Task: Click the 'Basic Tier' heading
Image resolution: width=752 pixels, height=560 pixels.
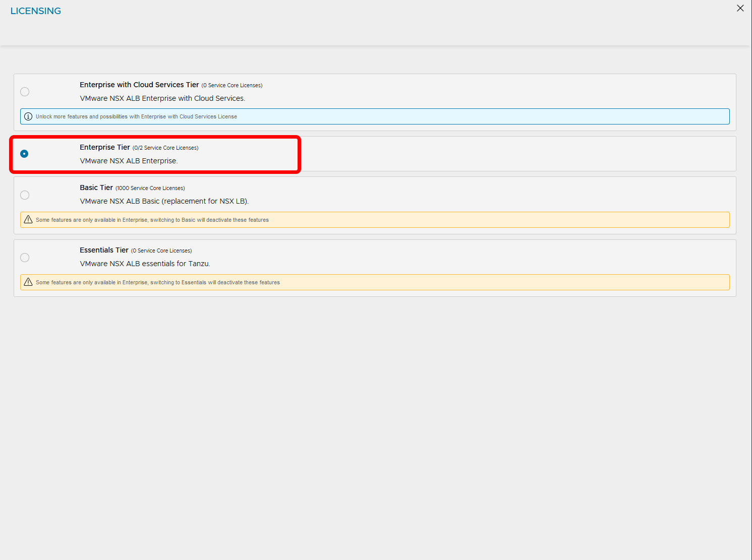Action: coord(96,188)
